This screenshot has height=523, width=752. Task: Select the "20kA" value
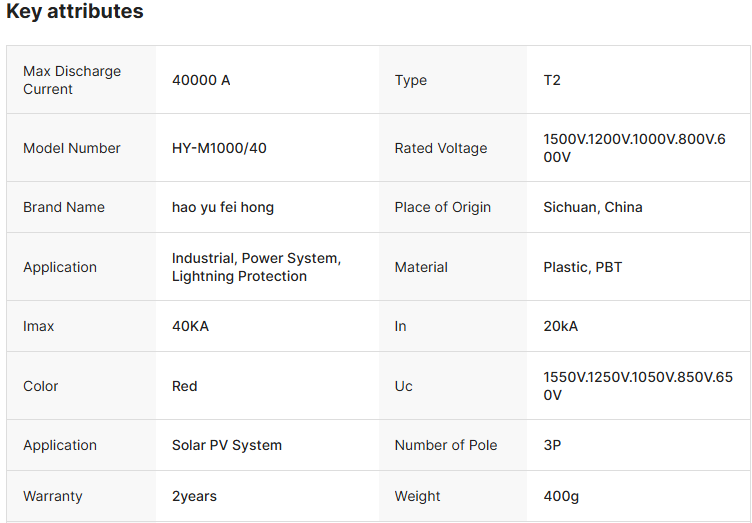560,326
